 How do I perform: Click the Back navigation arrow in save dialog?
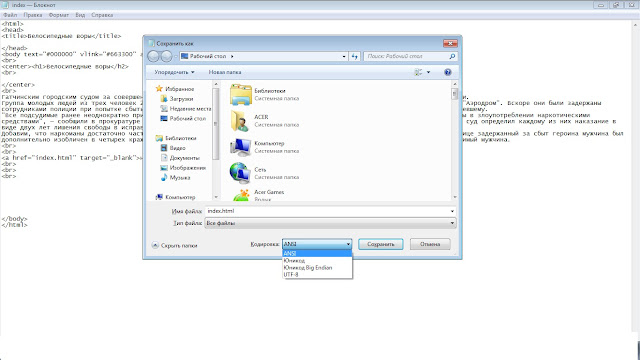coord(153,56)
